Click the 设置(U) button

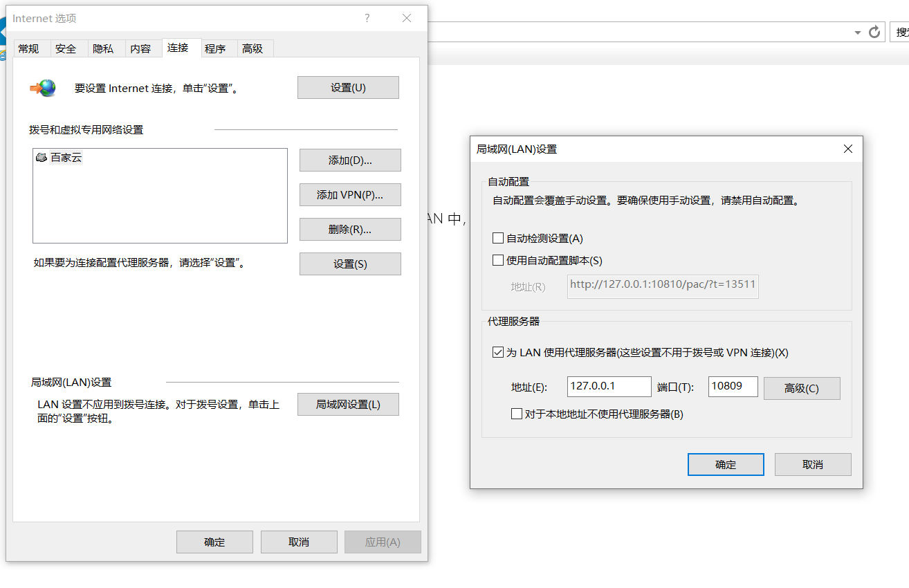tap(348, 88)
